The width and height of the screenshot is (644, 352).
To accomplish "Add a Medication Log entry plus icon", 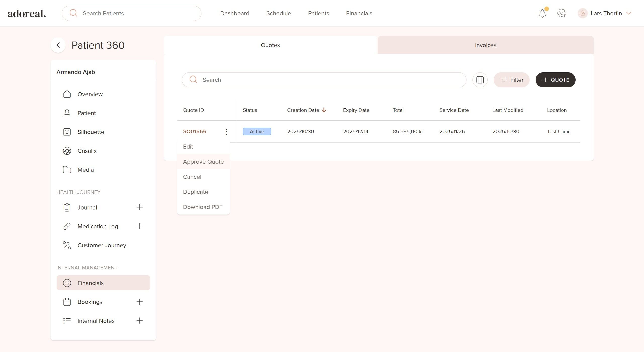I will [140, 226].
